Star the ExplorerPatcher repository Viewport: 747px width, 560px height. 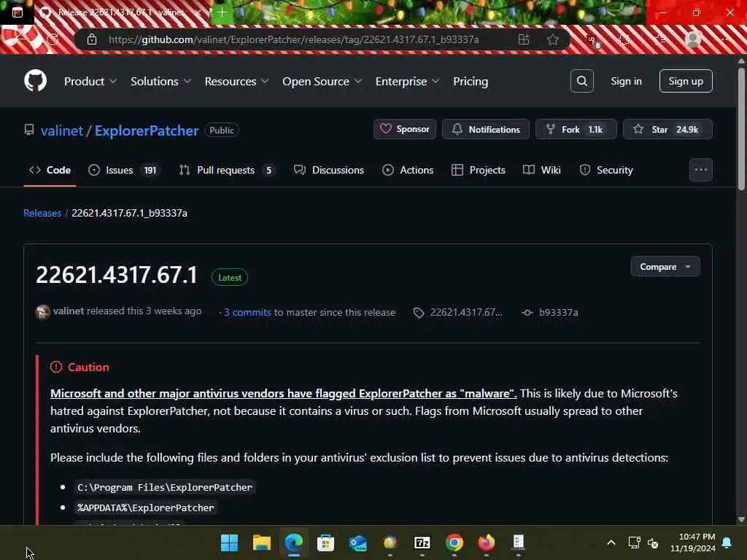click(x=667, y=129)
